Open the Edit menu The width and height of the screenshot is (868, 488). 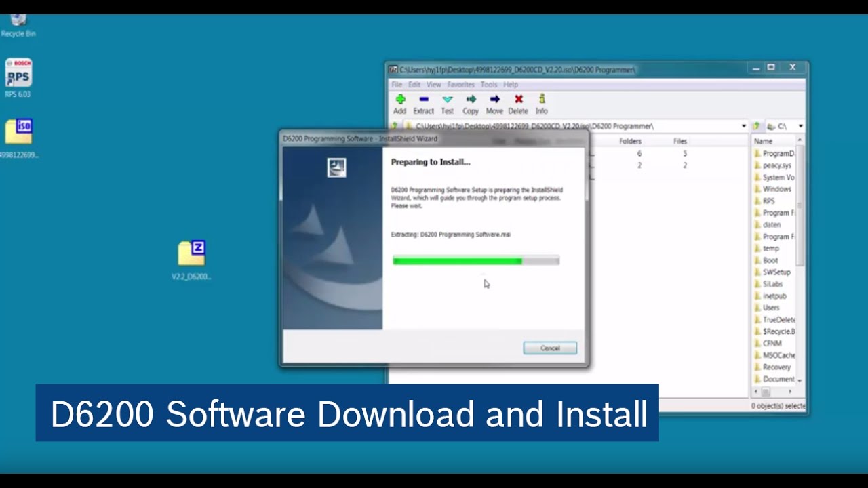click(414, 85)
